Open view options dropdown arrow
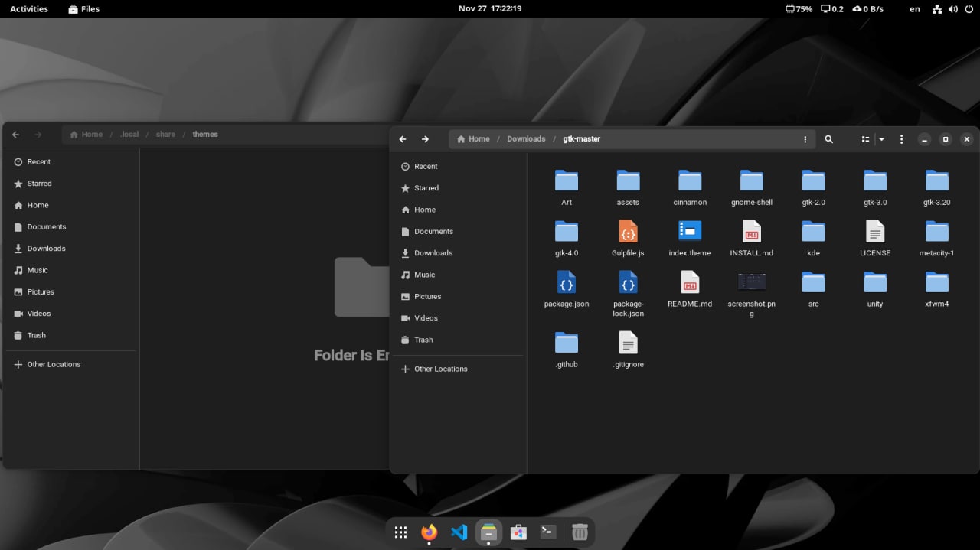 point(881,139)
